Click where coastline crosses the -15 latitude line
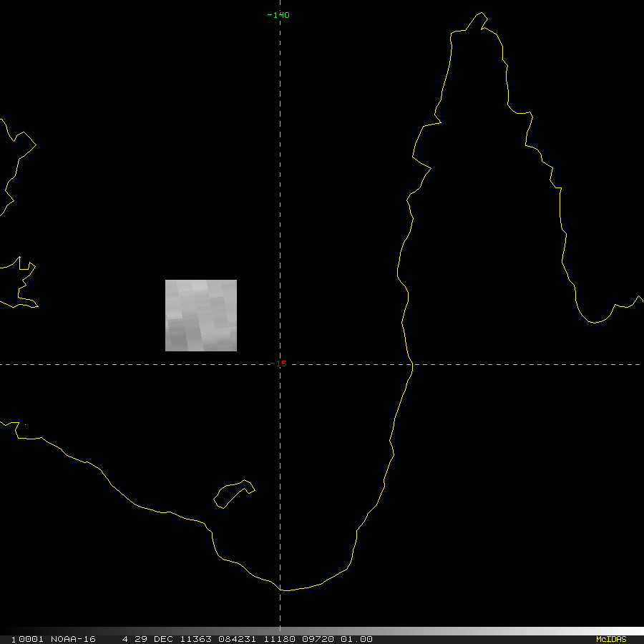Image resolution: width=644 pixels, height=644 pixels. tap(412, 364)
